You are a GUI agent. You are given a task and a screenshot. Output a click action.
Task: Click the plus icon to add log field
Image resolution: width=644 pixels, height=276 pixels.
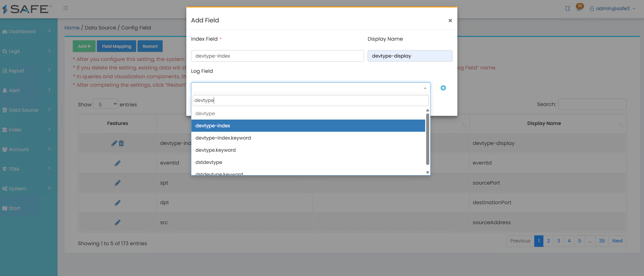coord(443,88)
